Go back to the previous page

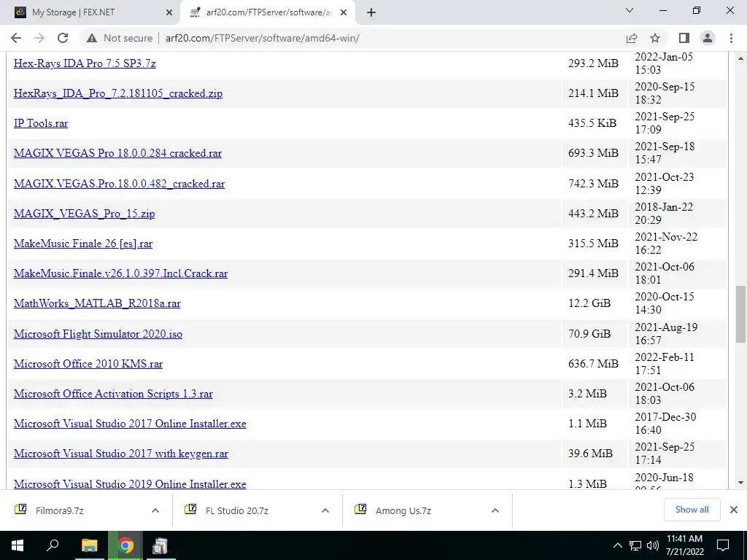pyautogui.click(x=16, y=38)
